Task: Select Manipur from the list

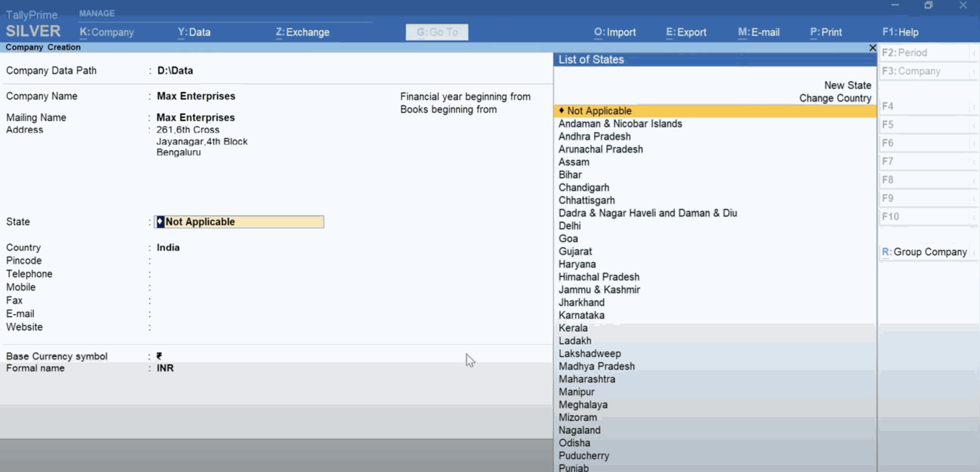Action: (x=576, y=391)
